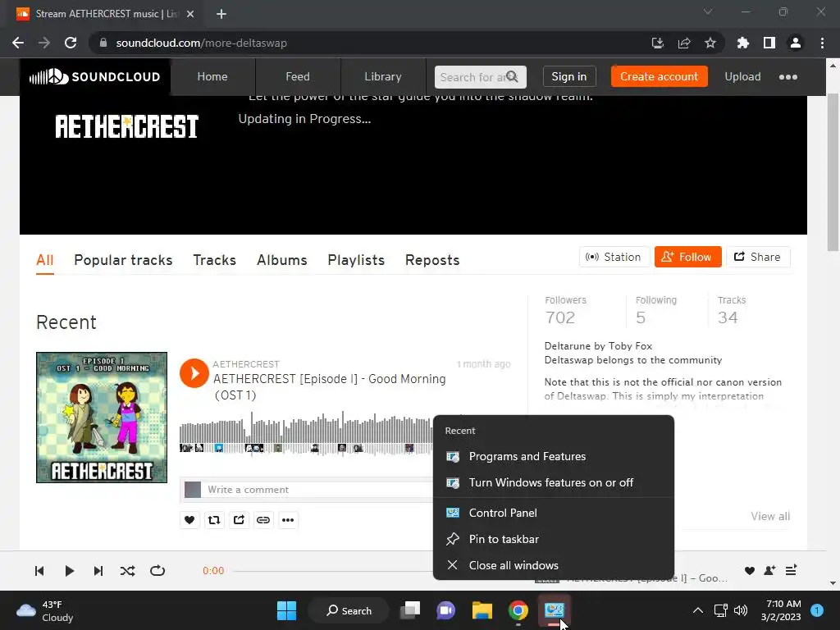Like the track with heart icon

click(189, 519)
